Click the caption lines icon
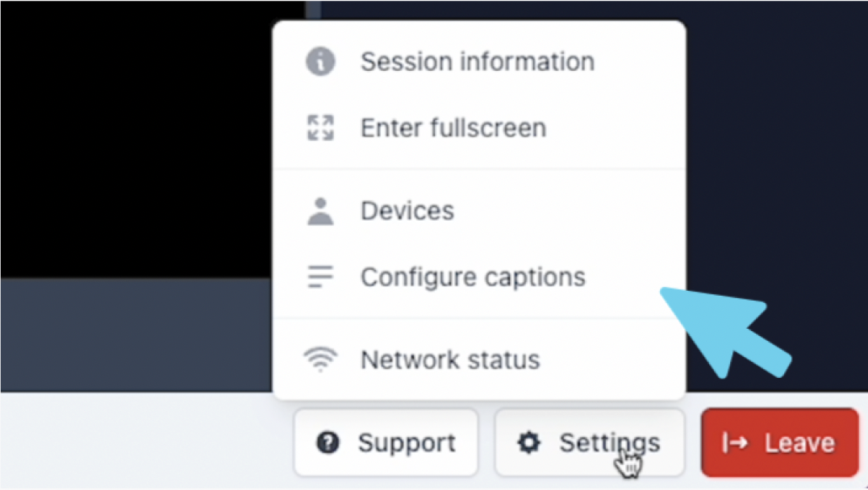Viewport: 868px width, 490px height. (x=320, y=276)
